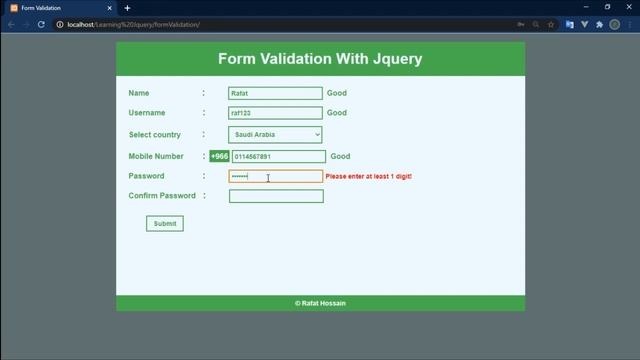The height and width of the screenshot is (360, 640).
Task: Open the Vue devtools extension icon
Action: [584, 24]
